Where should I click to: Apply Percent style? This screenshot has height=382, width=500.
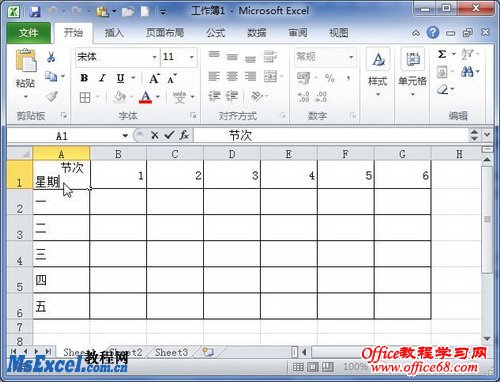(x=329, y=78)
